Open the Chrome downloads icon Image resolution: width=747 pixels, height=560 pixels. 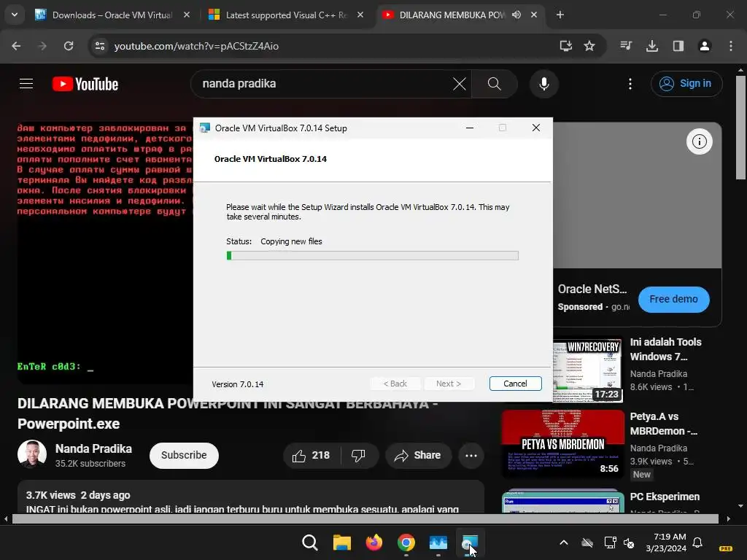pos(652,46)
